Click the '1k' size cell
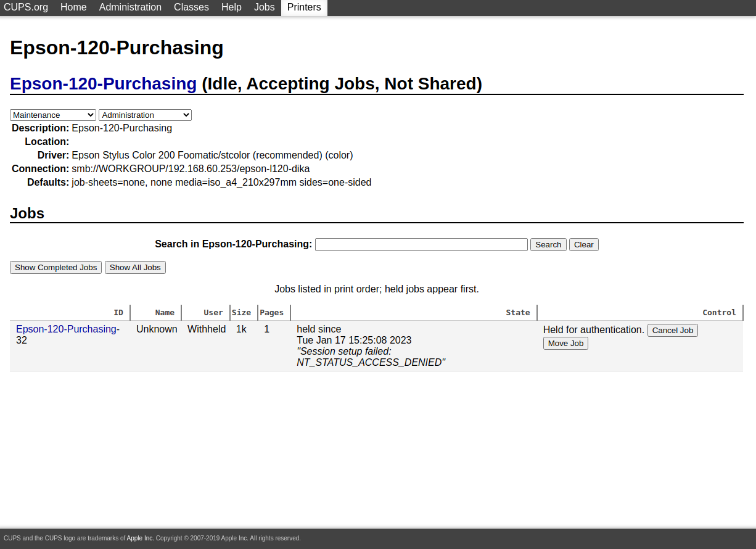756x549 pixels. [241, 329]
